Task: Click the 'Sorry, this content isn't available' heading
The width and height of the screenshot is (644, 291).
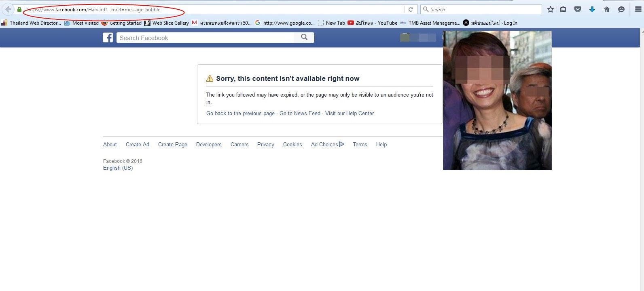Action: 288,78
